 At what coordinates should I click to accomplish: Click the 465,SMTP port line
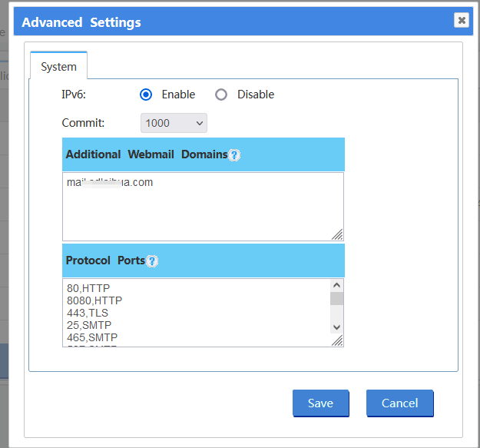(92, 337)
